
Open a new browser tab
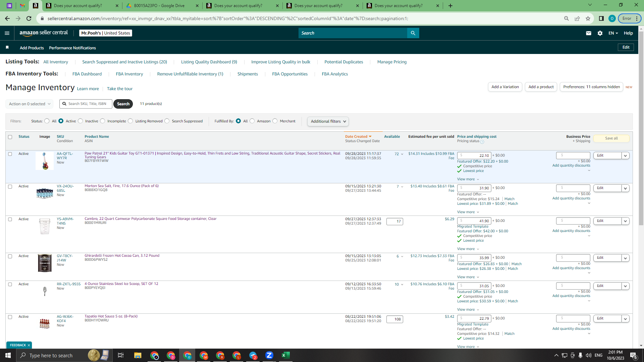pyautogui.click(x=450, y=6)
